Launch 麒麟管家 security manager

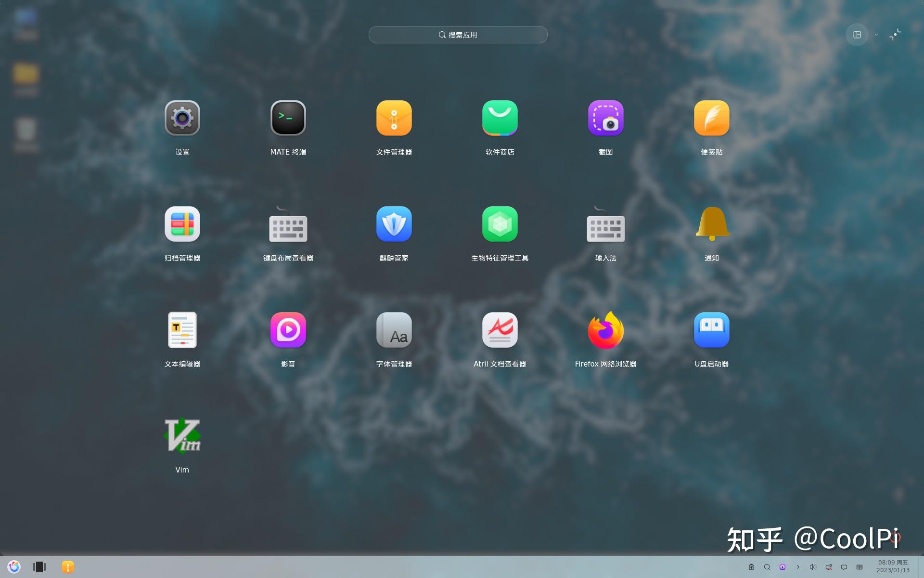(394, 224)
